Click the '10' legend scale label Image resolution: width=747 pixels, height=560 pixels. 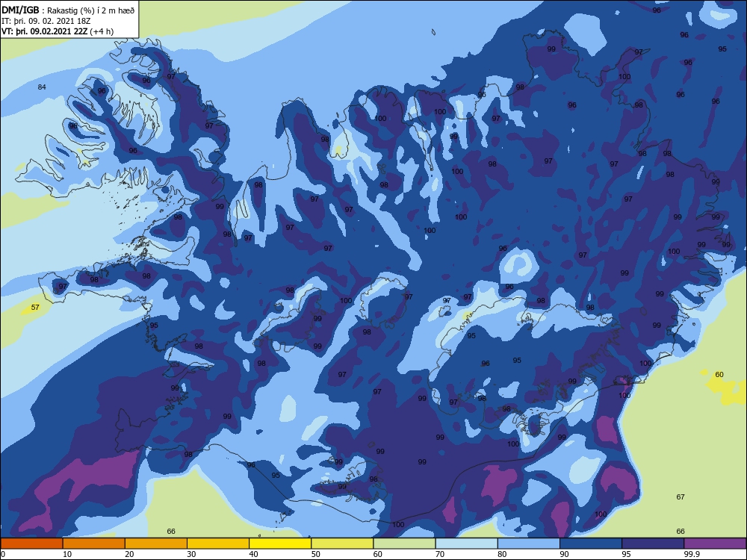pyautogui.click(x=67, y=554)
